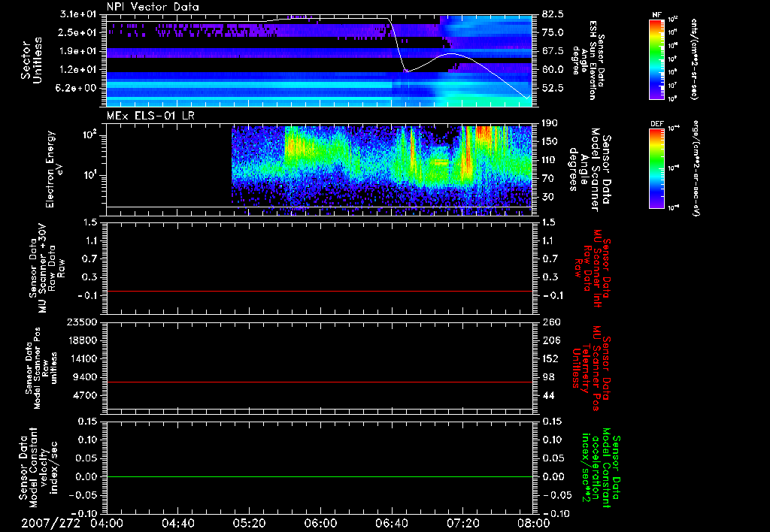Click the NPI Vector Data title

[153, 7]
